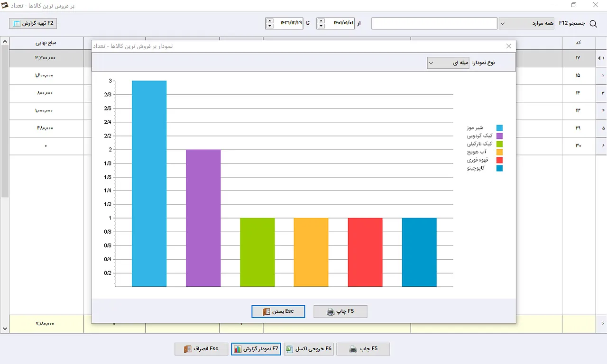Select the table row with code ۱۷
Image resolution: width=607 pixels, height=364 pixels.
578,58
